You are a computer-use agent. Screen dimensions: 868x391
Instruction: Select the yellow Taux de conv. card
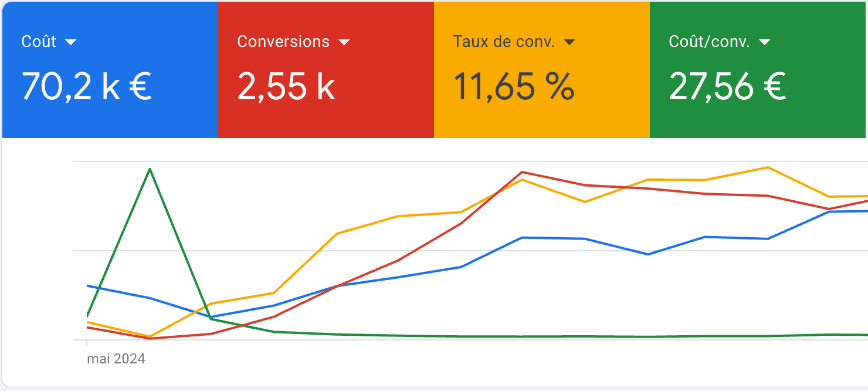tap(541, 69)
